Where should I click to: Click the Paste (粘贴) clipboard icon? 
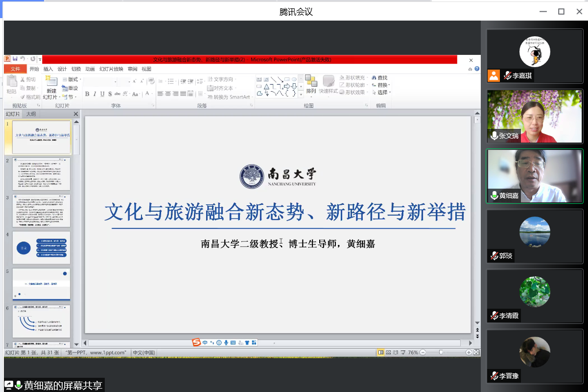11,82
